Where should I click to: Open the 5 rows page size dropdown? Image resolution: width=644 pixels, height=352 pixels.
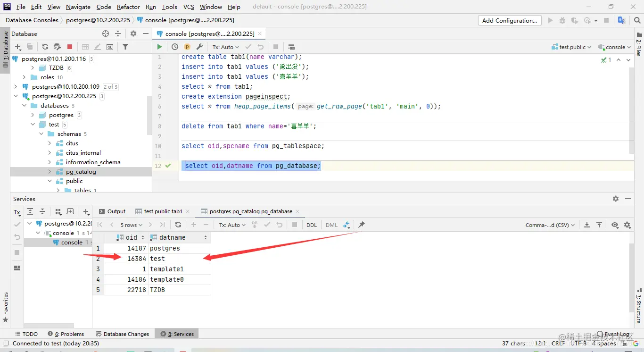point(131,225)
